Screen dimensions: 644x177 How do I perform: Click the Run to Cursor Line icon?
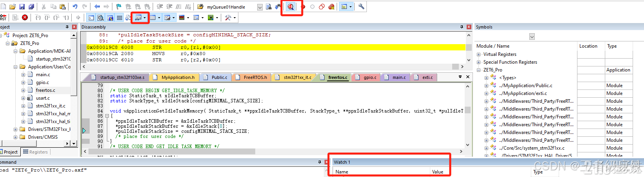[x=66, y=18]
